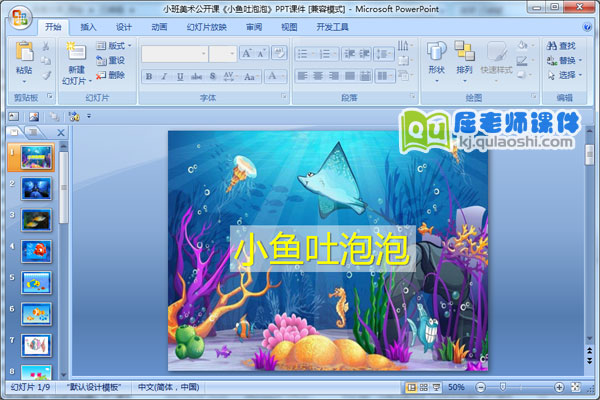Viewport: 600px width, 400px height.
Task: Click the zoom slider handle
Action: 503,387
